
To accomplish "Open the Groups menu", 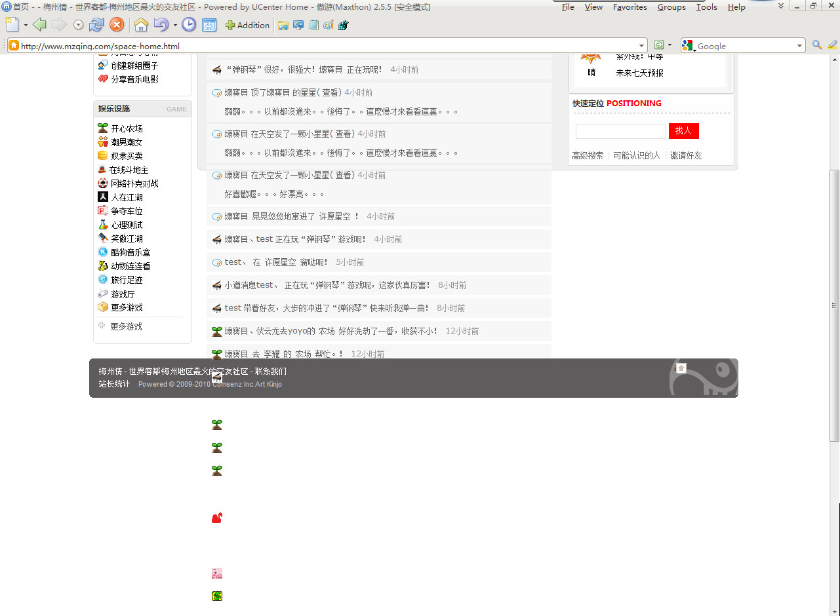I will point(671,7).
